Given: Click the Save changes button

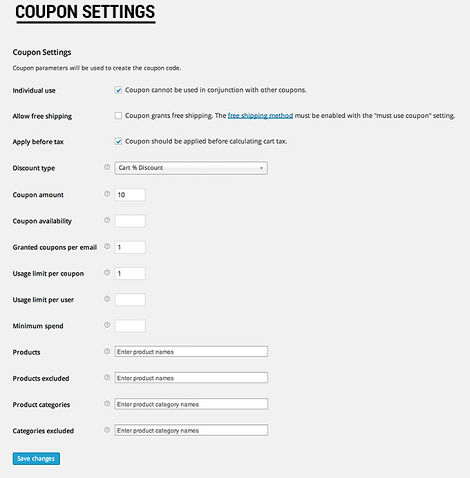Looking at the screenshot, I should click(36, 459).
